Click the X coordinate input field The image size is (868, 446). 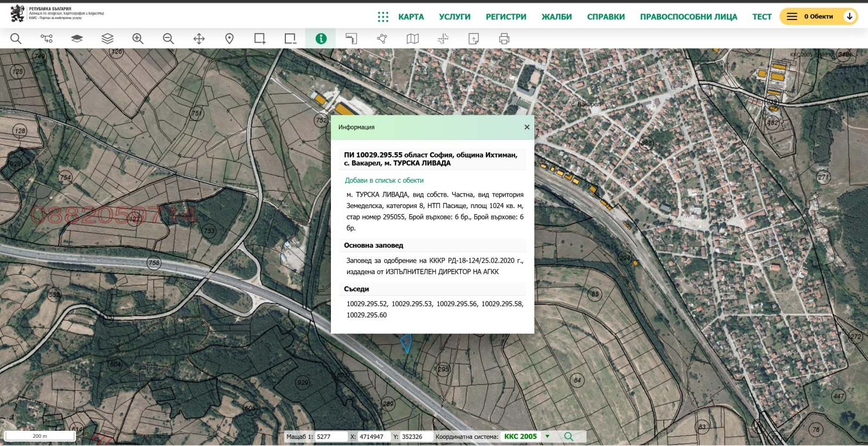pyautogui.click(x=374, y=436)
